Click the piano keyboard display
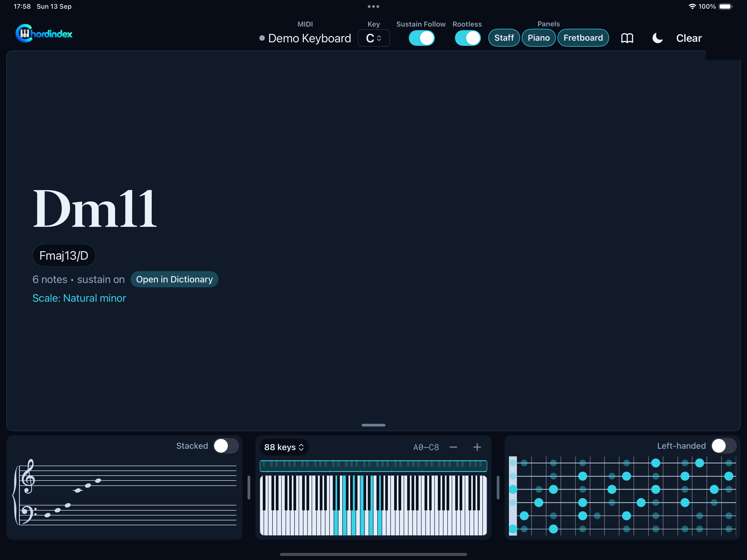Image resolution: width=747 pixels, height=560 pixels. [373, 505]
